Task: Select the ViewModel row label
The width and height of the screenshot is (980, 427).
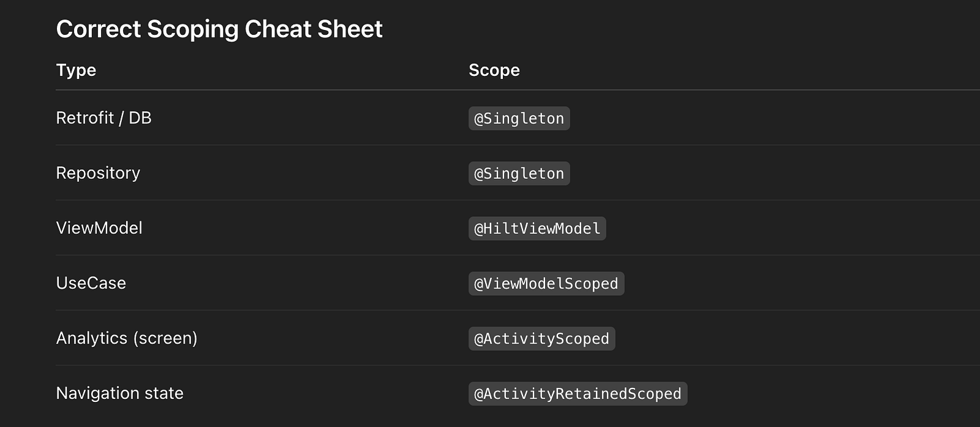Action: pos(99,228)
